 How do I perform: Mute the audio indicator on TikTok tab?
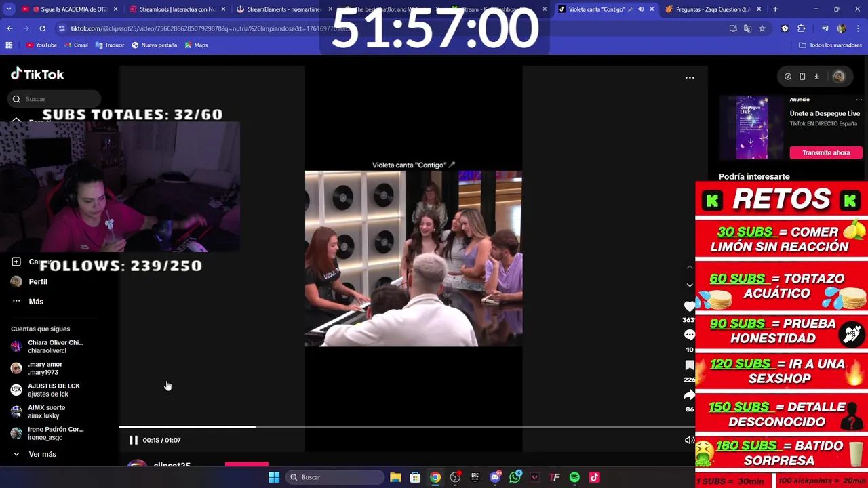click(641, 9)
